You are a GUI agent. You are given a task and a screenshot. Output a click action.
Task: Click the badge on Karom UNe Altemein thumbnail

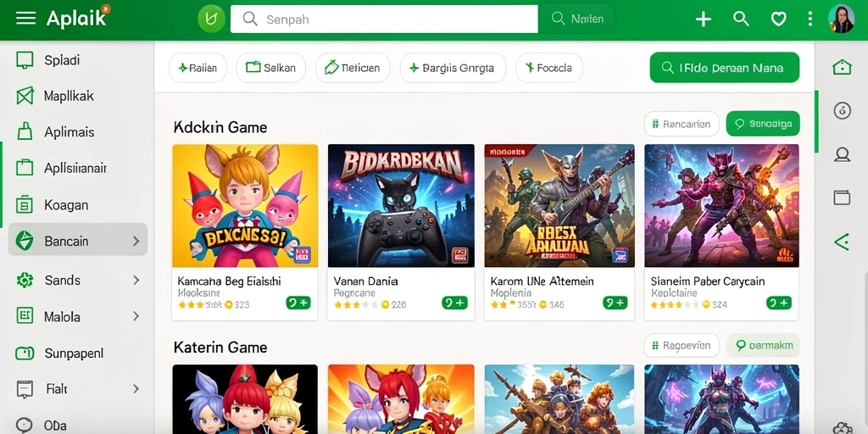pyautogui.click(x=620, y=254)
